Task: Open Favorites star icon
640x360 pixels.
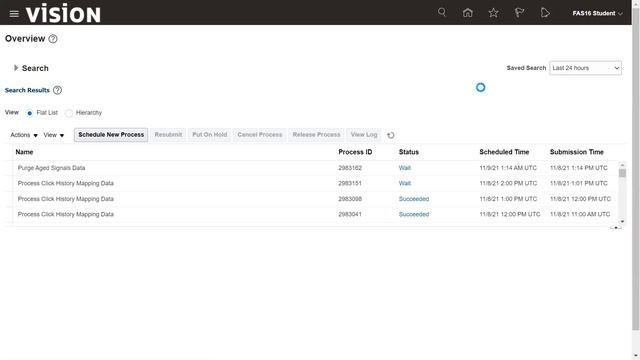Action: pyautogui.click(x=493, y=13)
